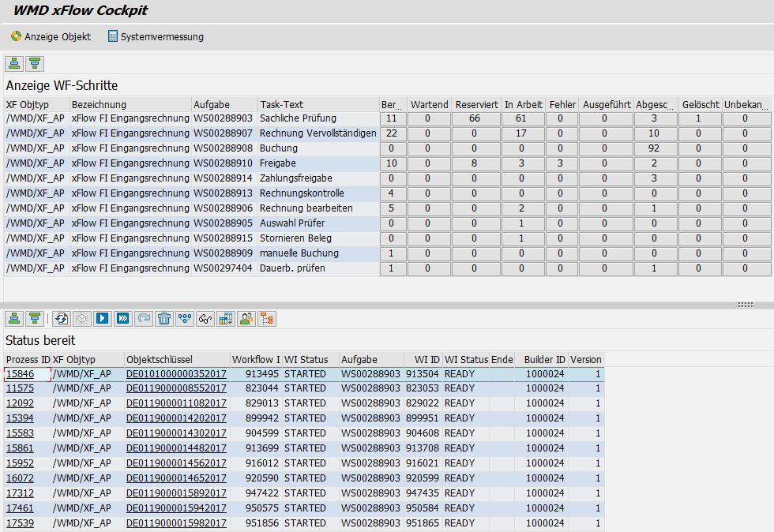
Task: Click the Workflow I column header
Action: coord(255,359)
